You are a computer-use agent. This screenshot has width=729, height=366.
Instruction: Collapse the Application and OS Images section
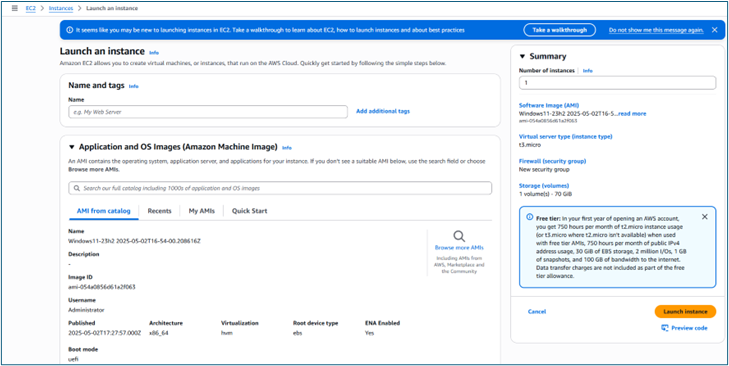coord(72,147)
